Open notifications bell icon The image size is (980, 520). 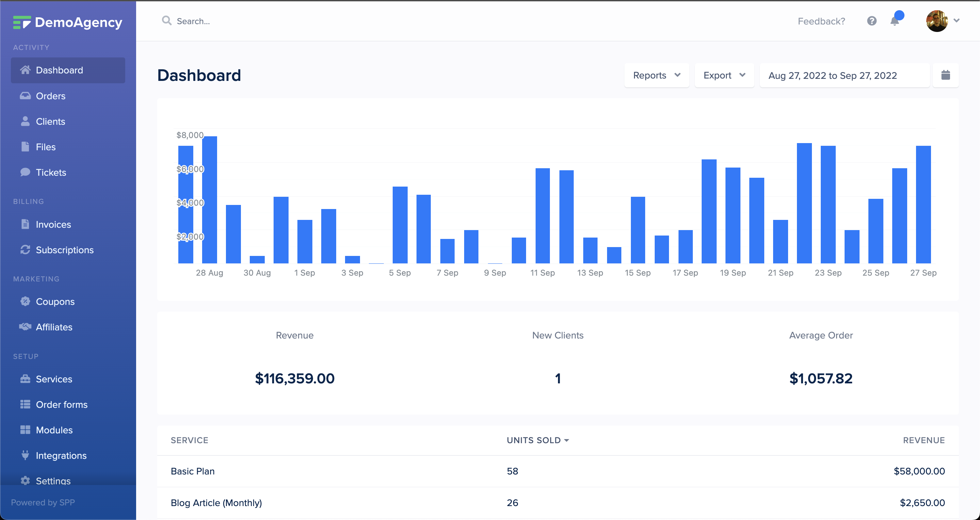(894, 21)
